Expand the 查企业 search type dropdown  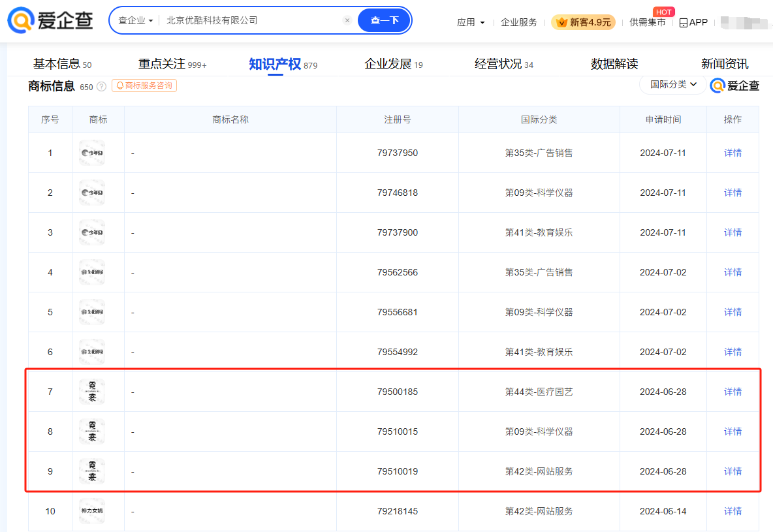[x=136, y=20]
